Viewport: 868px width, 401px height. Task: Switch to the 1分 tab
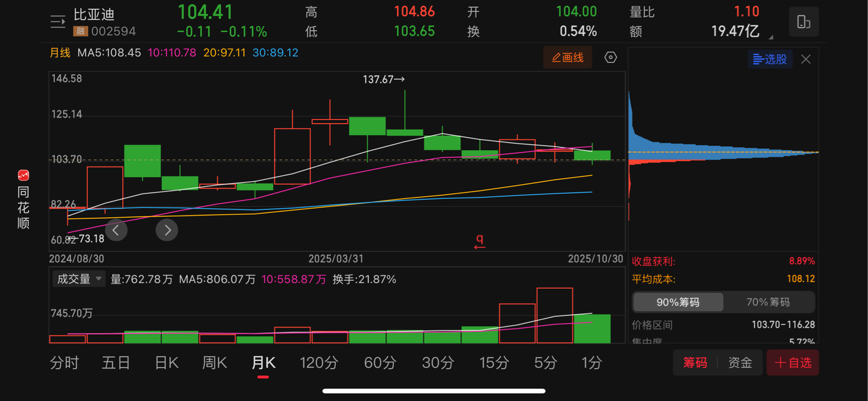[592, 363]
